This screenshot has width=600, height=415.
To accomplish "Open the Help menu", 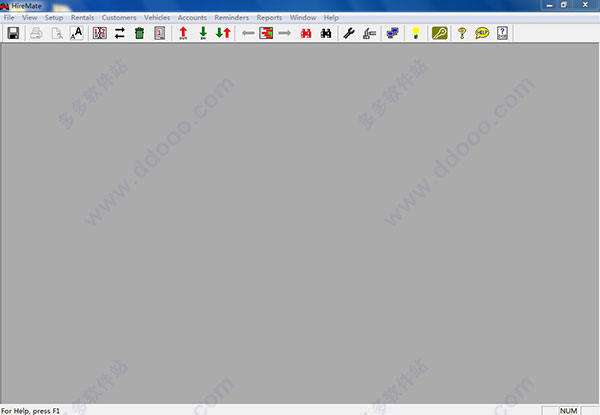I will point(331,18).
